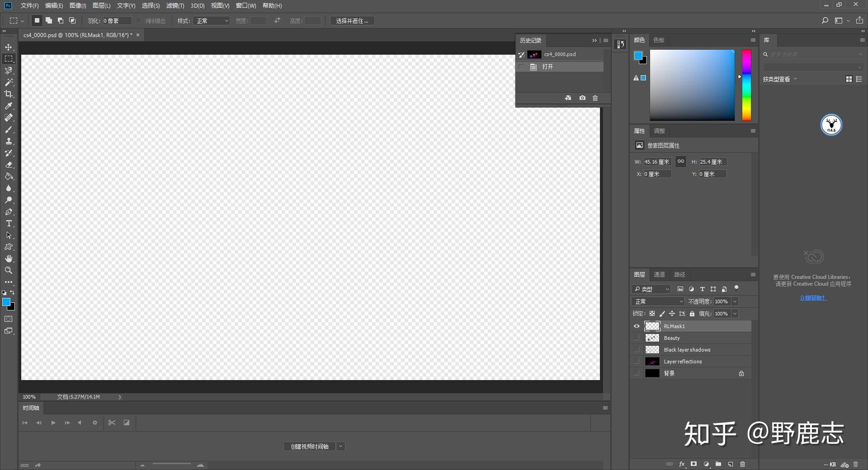Show the Beauty layer
Image resolution: width=868 pixels, height=470 pixels.
tap(637, 338)
